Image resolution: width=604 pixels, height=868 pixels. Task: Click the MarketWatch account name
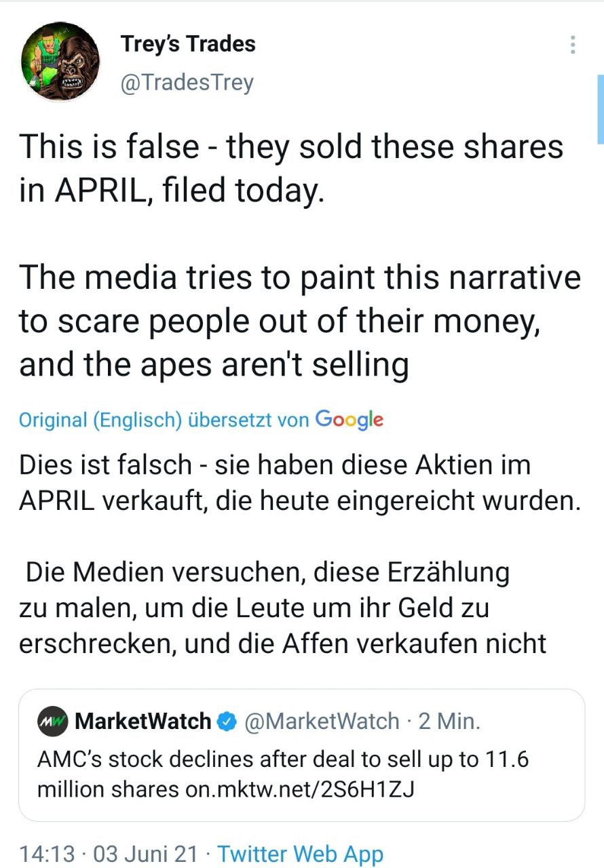(x=143, y=721)
